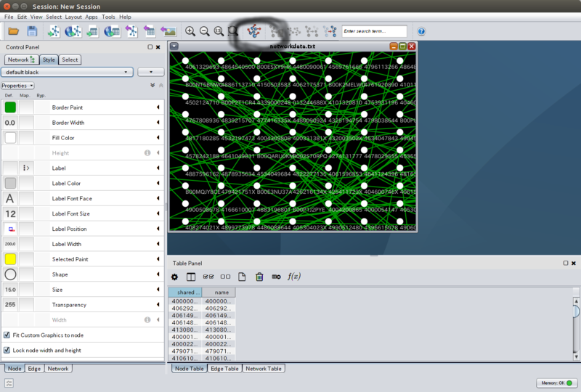Delete columns with trash can icon
Image resolution: width=581 pixels, height=392 pixels.
pos(259,277)
